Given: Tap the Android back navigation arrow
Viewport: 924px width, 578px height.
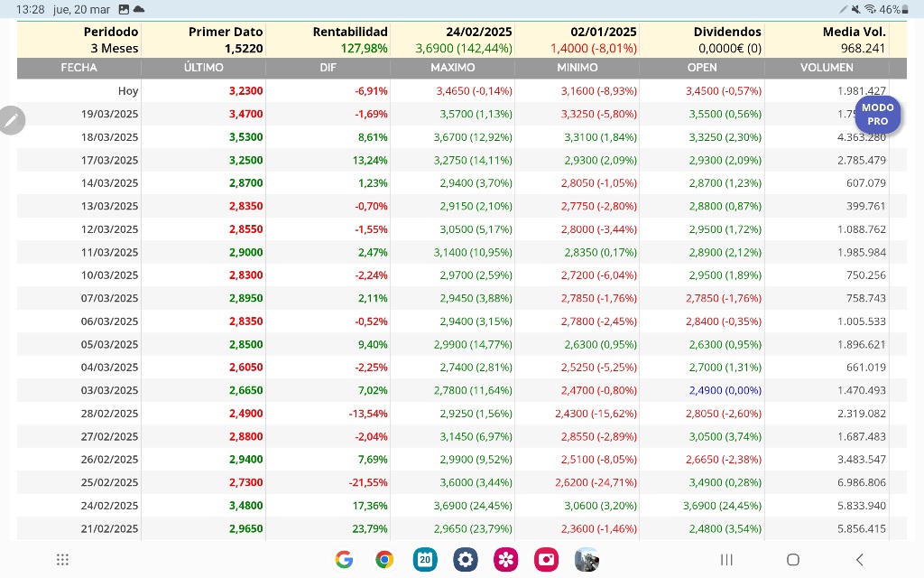Looking at the screenshot, I should (x=860, y=559).
